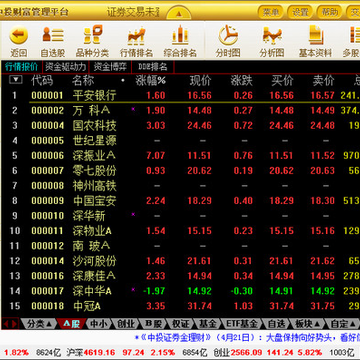The width and height of the screenshot is (360, 360).
Task: Click the 菜单 button in title bar
Action: point(270,12)
